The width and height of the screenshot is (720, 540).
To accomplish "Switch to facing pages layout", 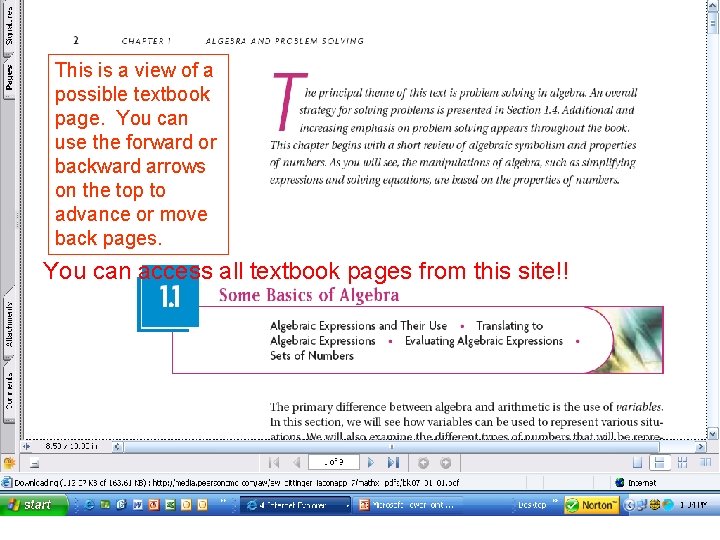I will (705, 463).
